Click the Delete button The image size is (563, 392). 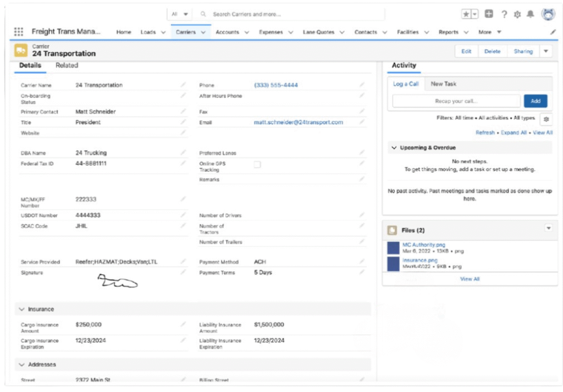click(x=492, y=51)
